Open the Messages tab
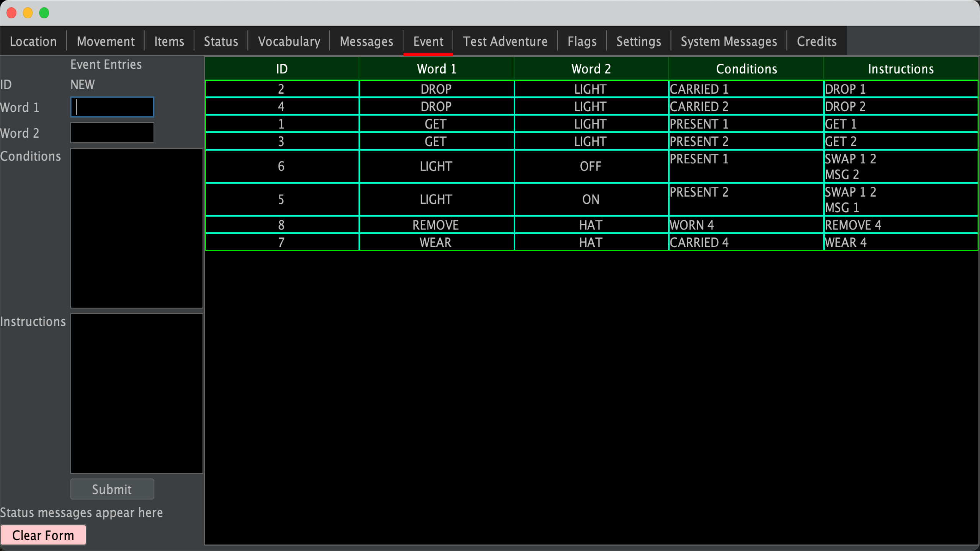Image resolution: width=980 pixels, height=551 pixels. pyautogui.click(x=366, y=41)
